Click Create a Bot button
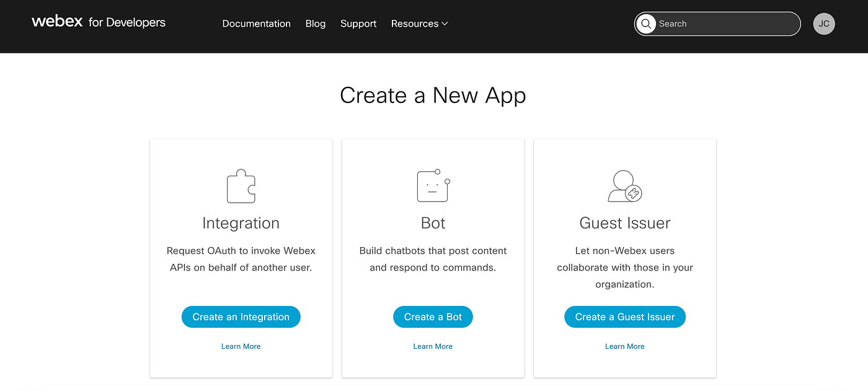The height and width of the screenshot is (391, 868). (433, 317)
